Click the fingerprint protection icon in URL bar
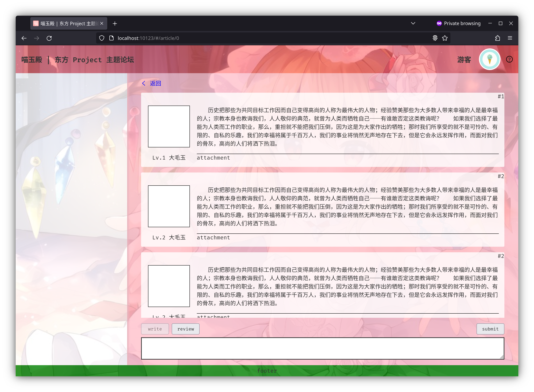 pos(435,38)
